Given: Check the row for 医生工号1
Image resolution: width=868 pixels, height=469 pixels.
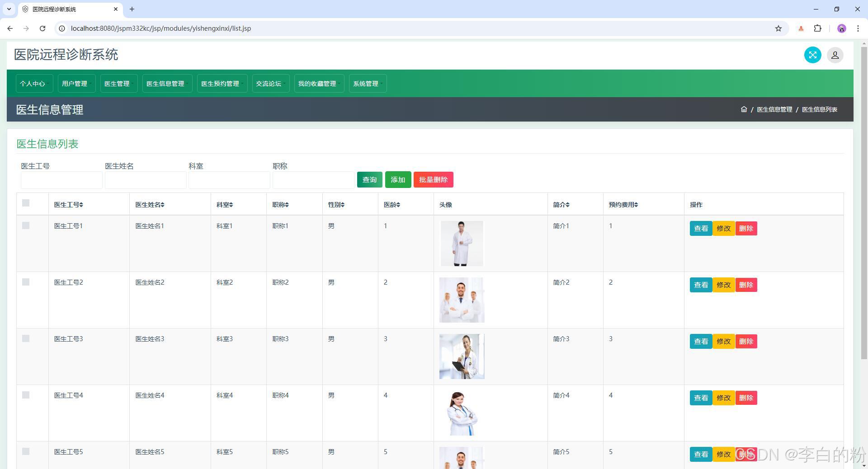Looking at the screenshot, I should (x=26, y=225).
